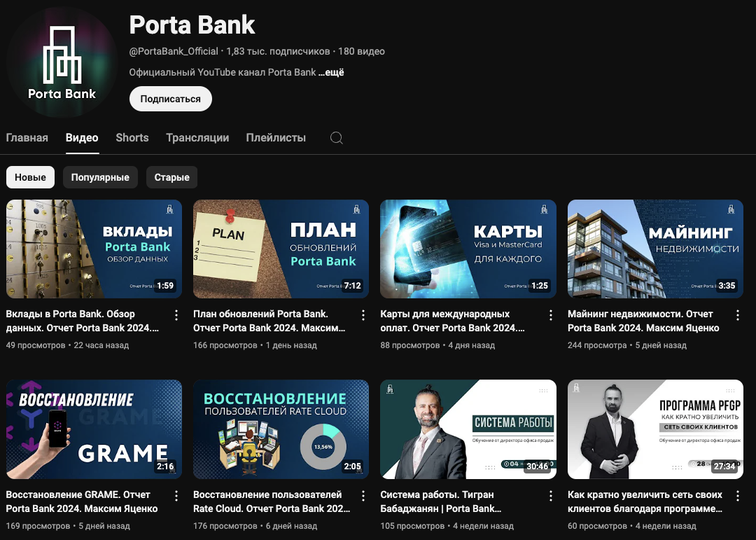Click the channel search magnifier icon

(337, 138)
